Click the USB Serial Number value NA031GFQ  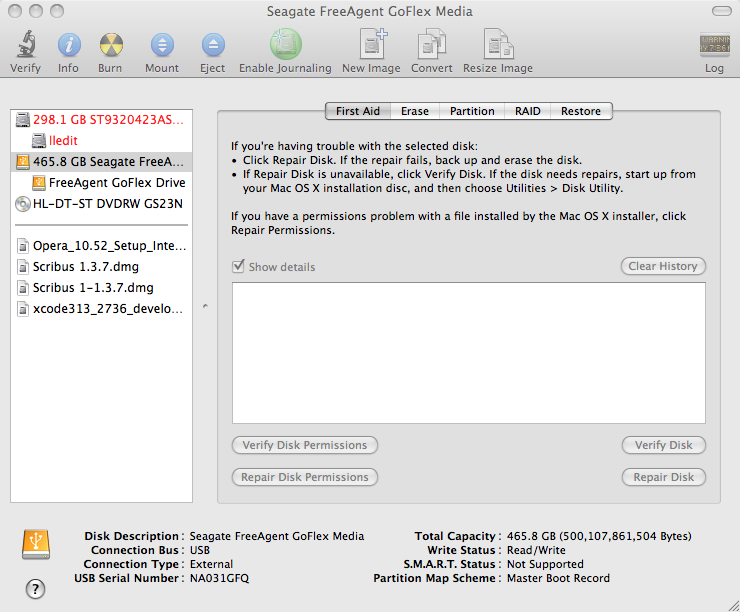click(x=219, y=578)
